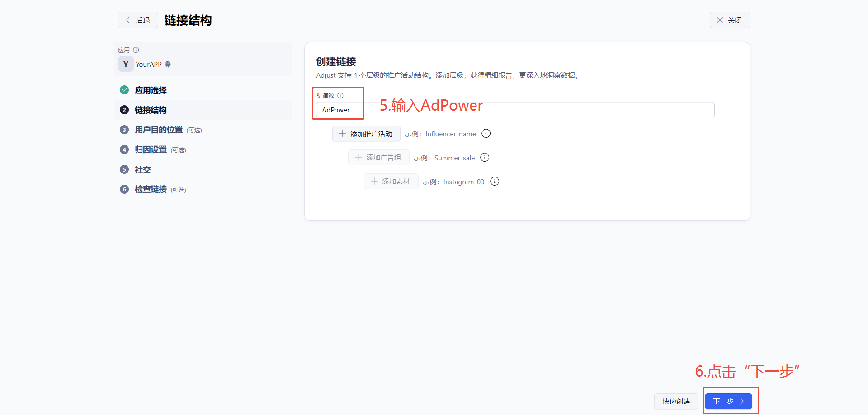This screenshot has width=868, height=415.
Task: Click the 示例: Summer_sale text
Action: [444, 158]
